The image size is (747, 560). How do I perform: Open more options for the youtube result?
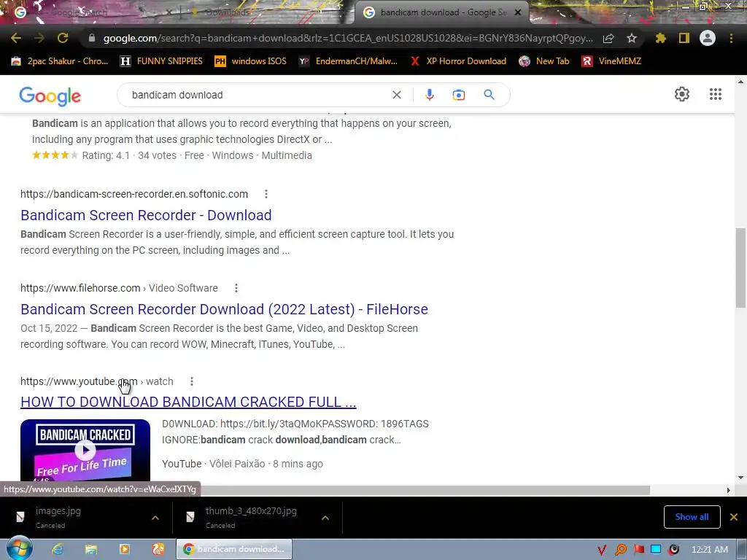192,381
